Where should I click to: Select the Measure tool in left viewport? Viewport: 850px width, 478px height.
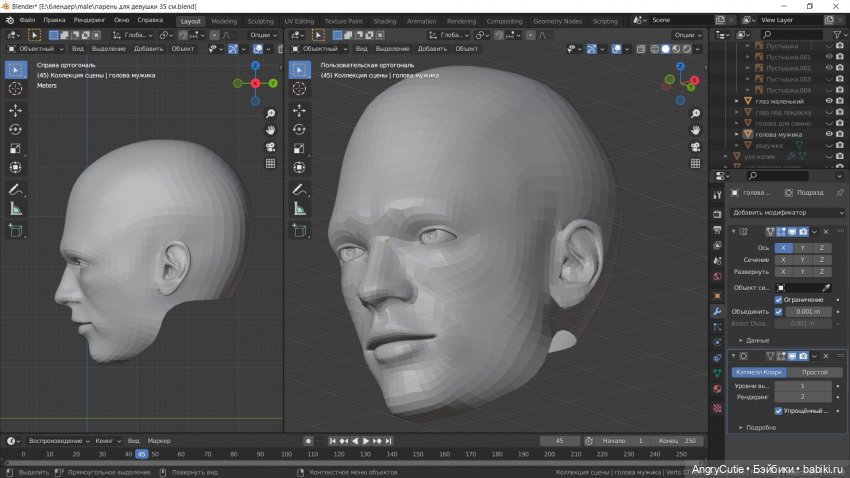(16, 209)
